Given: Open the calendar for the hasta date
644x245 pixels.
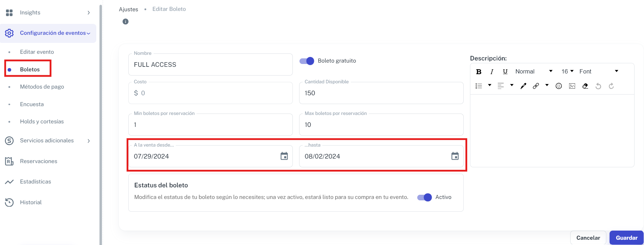Looking at the screenshot, I should [455, 156].
